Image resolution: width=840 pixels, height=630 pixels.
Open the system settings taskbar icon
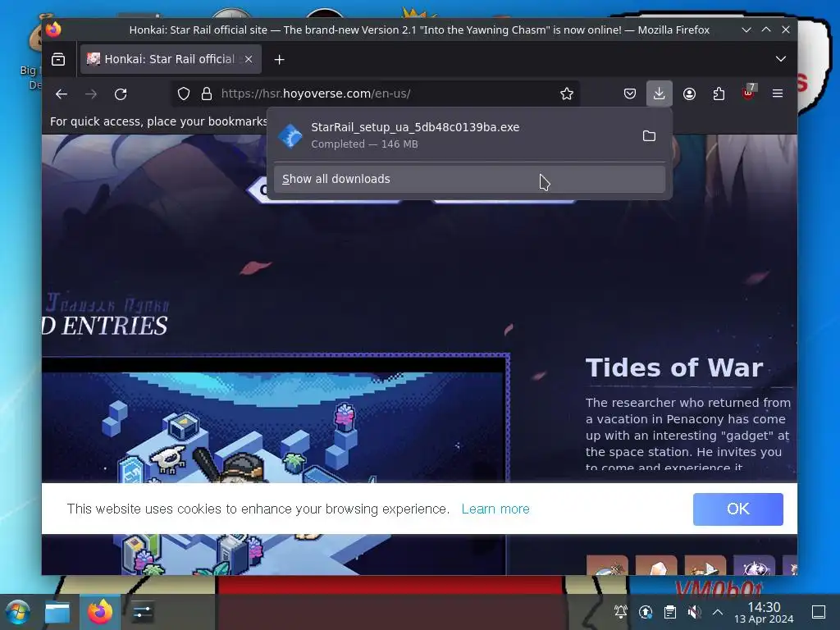pos(143,612)
